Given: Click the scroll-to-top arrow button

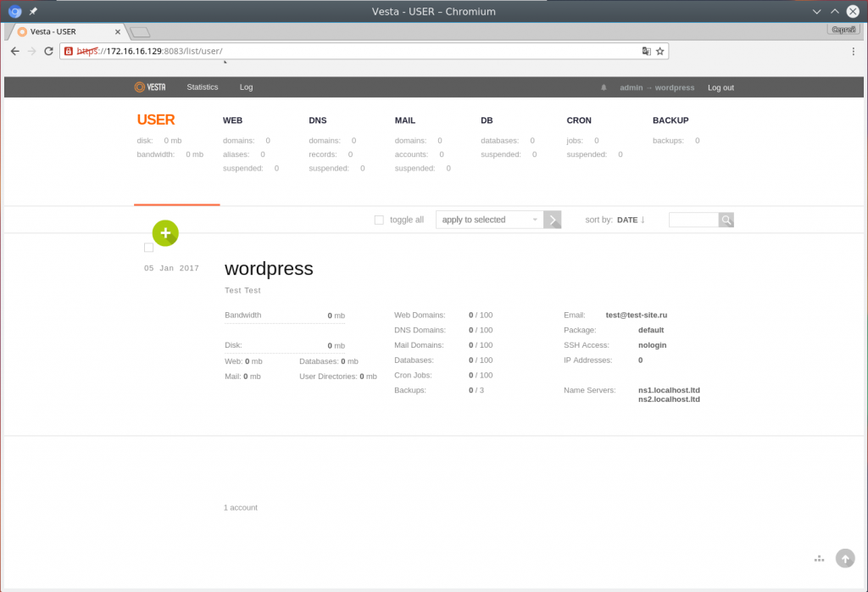Looking at the screenshot, I should 844,558.
